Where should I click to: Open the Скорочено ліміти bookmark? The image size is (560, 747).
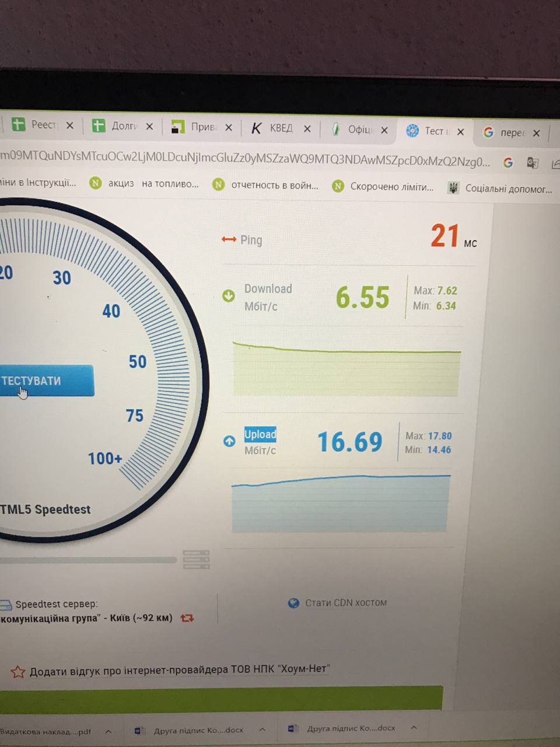pyautogui.click(x=383, y=187)
